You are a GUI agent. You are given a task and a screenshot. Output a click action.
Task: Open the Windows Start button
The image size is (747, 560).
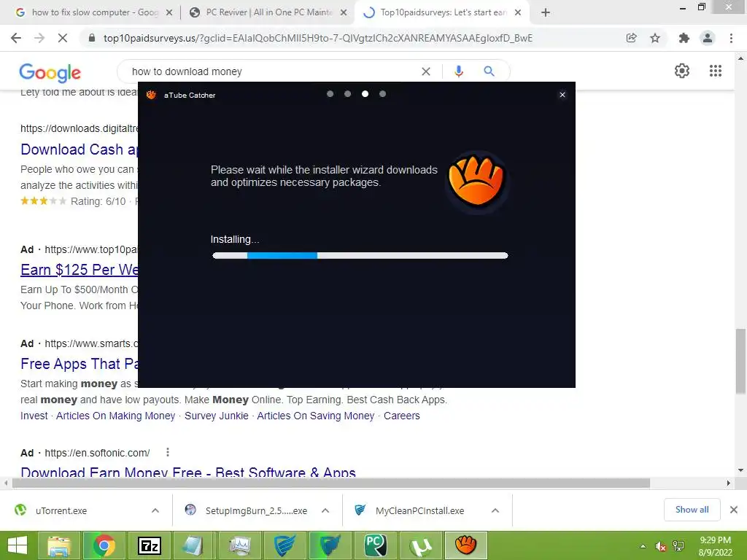click(x=18, y=545)
